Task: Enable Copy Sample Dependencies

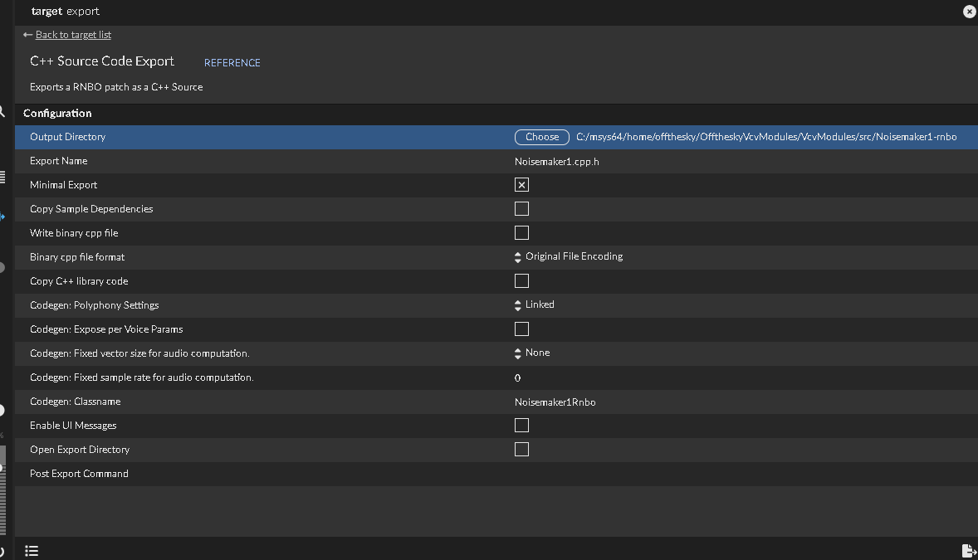Action: click(x=521, y=209)
